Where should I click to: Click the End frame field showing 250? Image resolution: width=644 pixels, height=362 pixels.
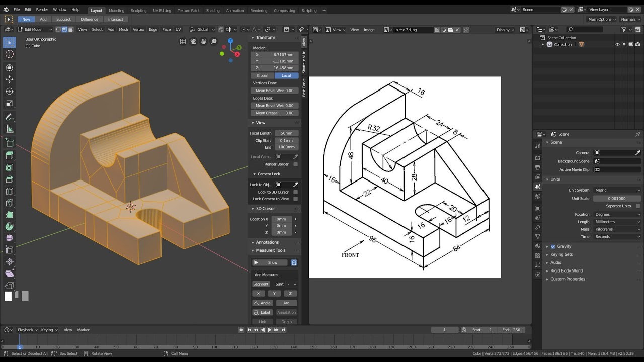click(x=513, y=330)
